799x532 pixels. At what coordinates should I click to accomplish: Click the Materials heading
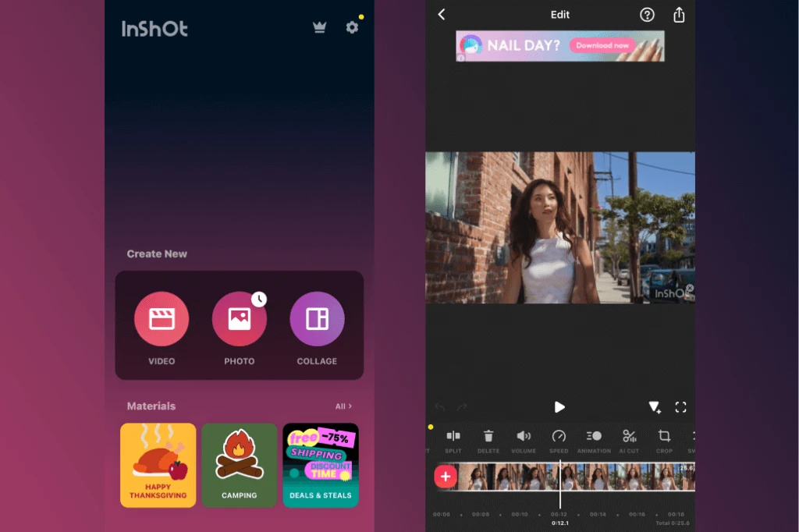151,406
